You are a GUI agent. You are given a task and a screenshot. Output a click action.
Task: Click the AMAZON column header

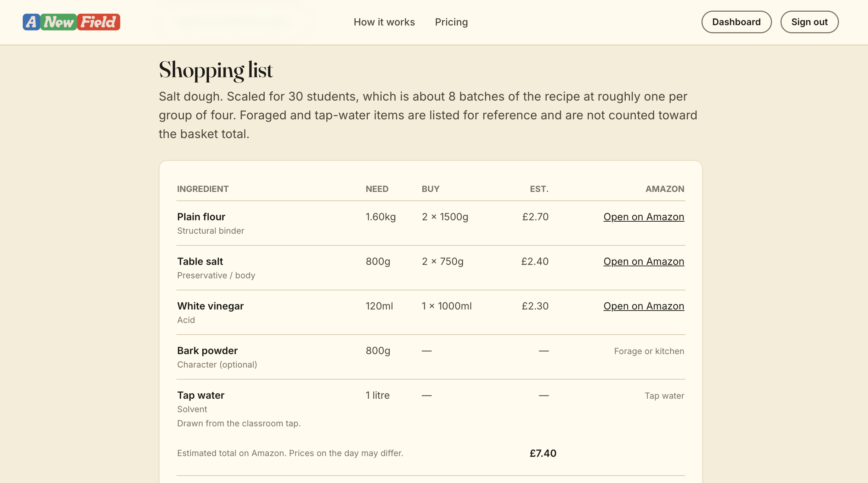(664, 189)
